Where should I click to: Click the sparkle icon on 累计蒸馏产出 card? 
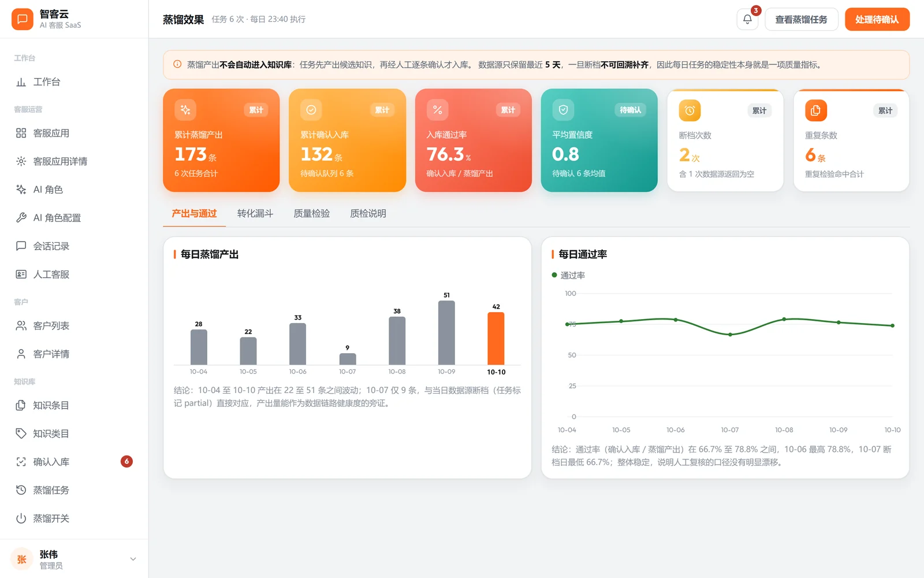185,110
